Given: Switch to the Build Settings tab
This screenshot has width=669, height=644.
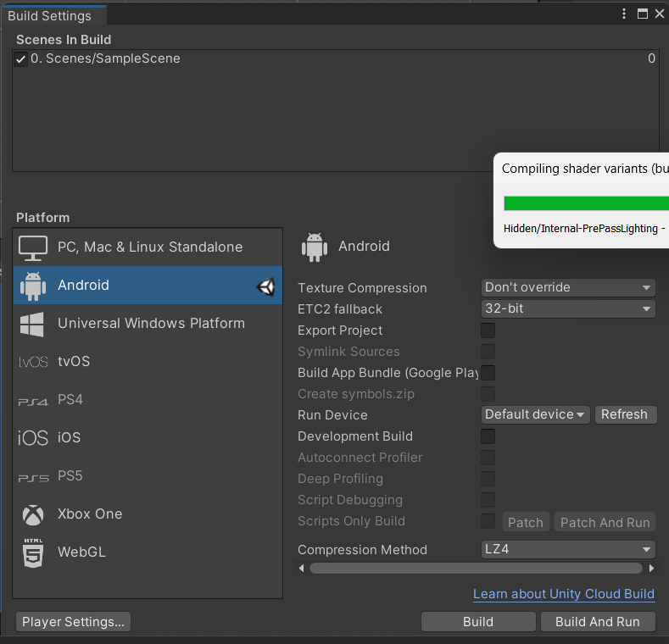Looking at the screenshot, I should 53,15.
